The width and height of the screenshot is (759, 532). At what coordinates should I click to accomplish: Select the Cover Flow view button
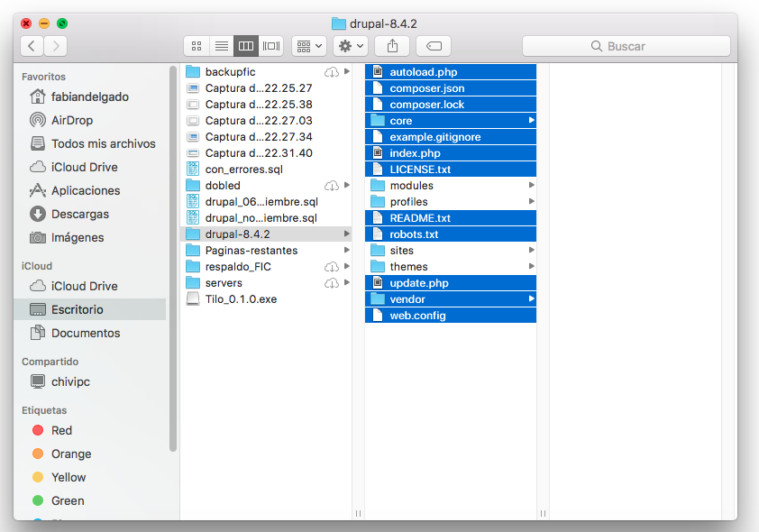271,46
